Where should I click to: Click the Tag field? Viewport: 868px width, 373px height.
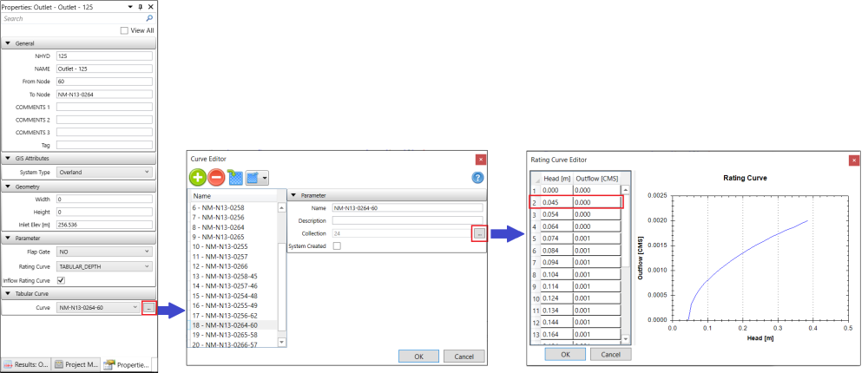click(x=104, y=145)
